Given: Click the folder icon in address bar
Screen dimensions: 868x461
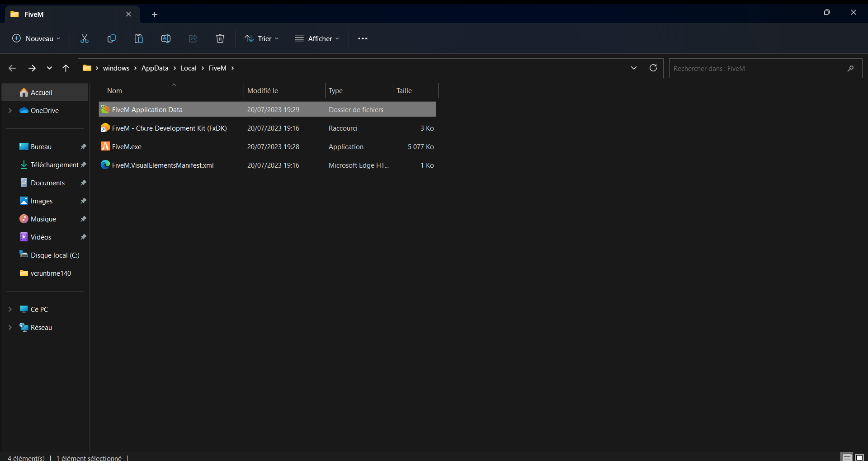Looking at the screenshot, I should (x=87, y=68).
